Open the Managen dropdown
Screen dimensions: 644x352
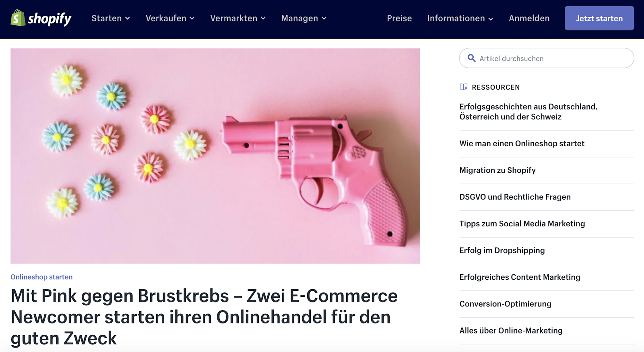click(x=304, y=18)
